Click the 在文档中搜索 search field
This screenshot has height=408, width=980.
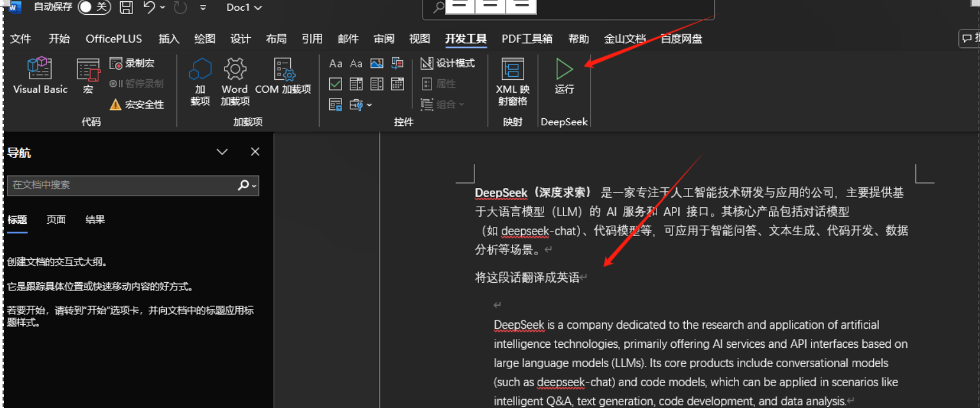pyautogui.click(x=121, y=185)
